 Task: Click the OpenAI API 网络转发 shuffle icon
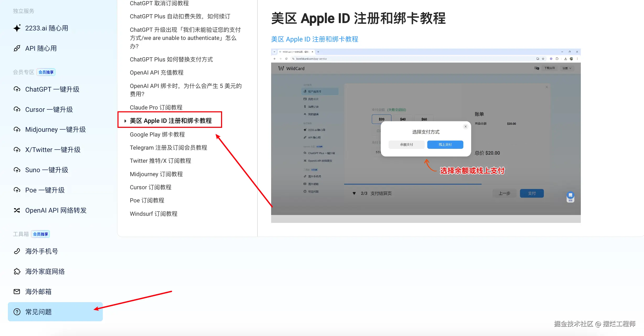pos(17,210)
